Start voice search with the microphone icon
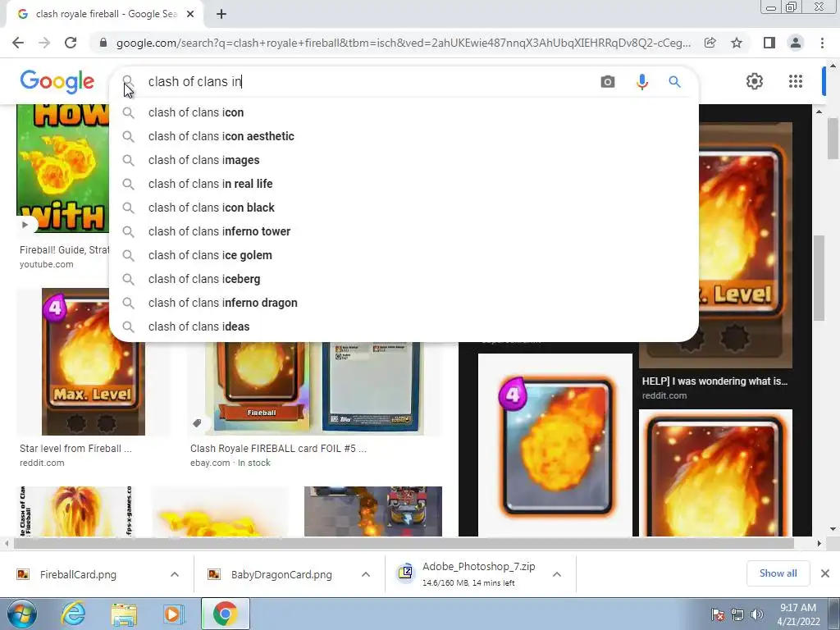Screen dimensions: 840x630 (641, 81)
